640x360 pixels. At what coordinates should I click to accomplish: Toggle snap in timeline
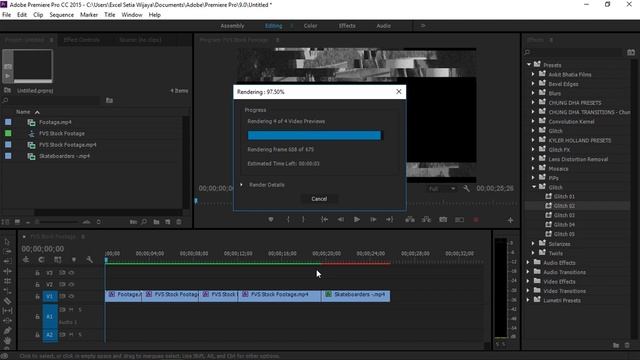pyautogui.click(x=41, y=260)
